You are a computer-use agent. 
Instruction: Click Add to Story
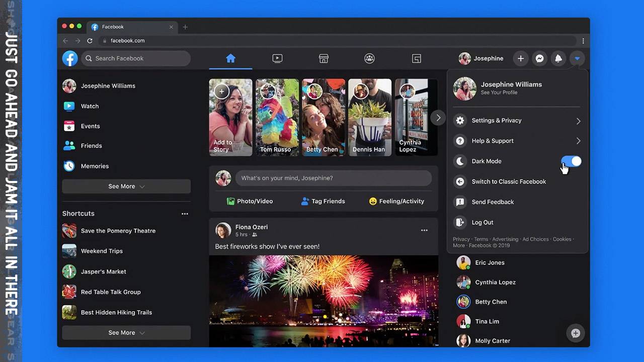click(230, 117)
